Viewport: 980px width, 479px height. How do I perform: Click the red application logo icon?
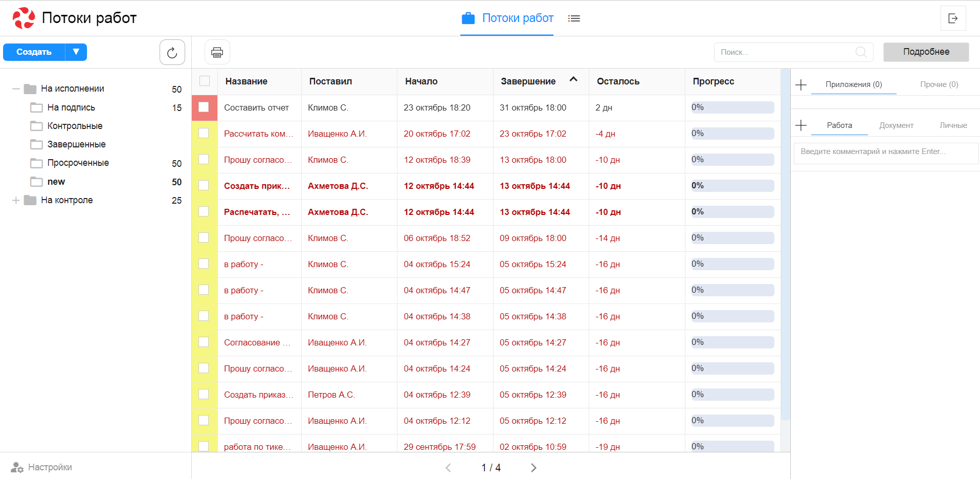[x=24, y=18]
